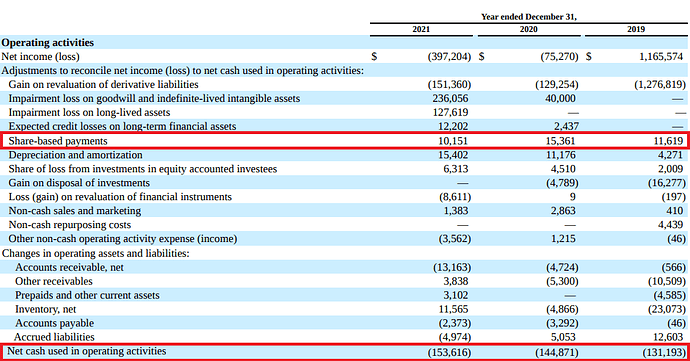Click the Depreciation and amortization row label

(x=75, y=155)
